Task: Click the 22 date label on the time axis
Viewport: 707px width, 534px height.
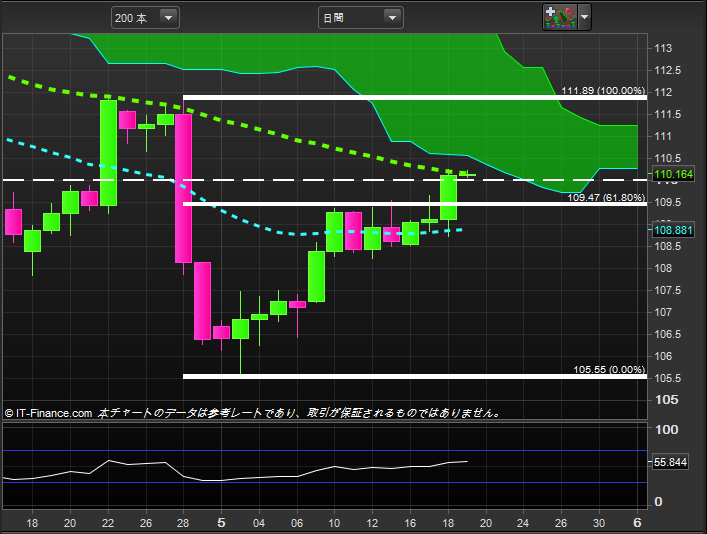Action: 108,523
